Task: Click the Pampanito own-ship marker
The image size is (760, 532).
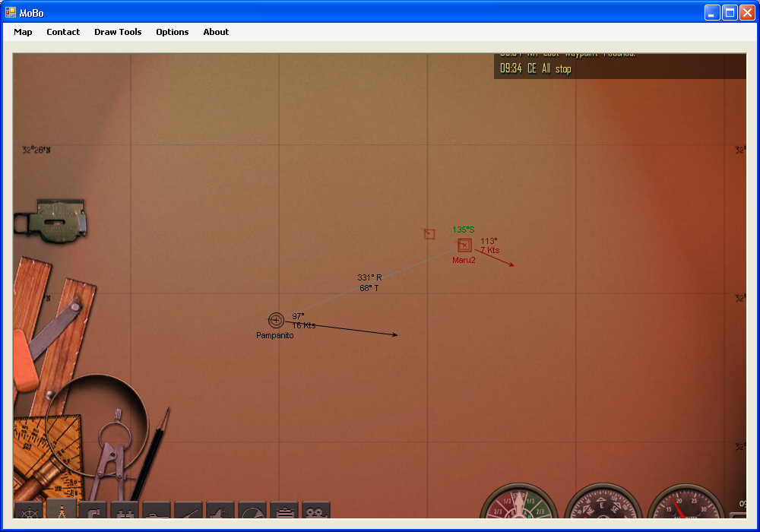Action: [x=276, y=321]
